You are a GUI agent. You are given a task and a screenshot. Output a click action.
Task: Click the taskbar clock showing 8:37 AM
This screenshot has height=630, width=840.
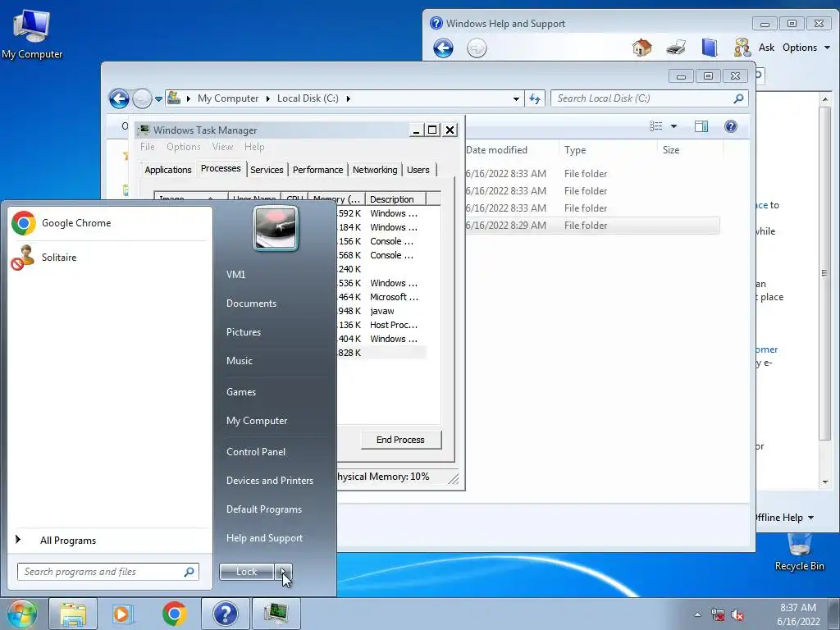(797, 614)
